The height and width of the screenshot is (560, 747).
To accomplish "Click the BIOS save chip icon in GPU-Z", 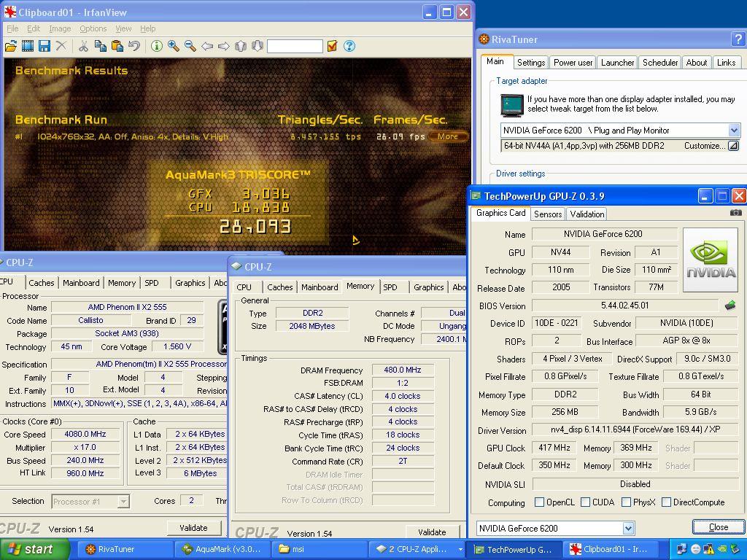I will pyautogui.click(x=729, y=306).
